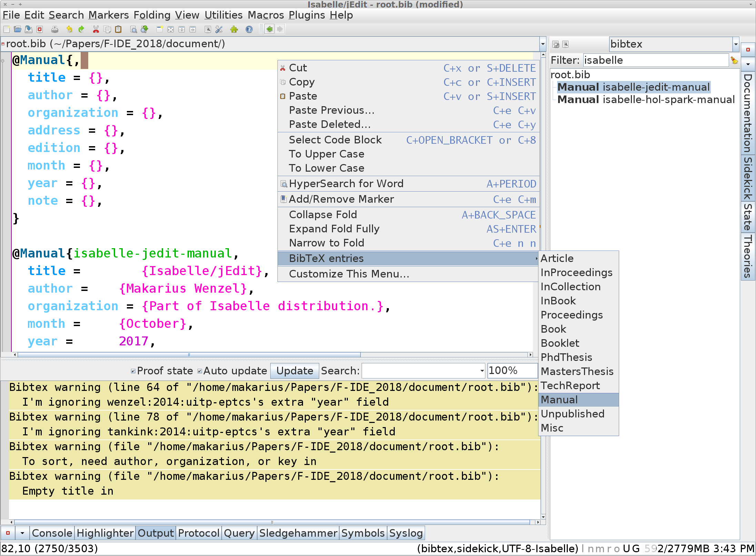756x556 pixels.
Task: Open the right dock menu arrow
Action: [x=748, y=64]
